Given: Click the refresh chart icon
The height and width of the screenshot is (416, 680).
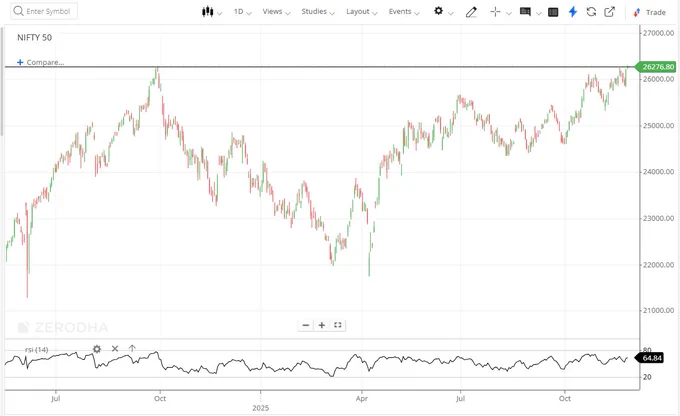Looking at the screenshot, I should [x=591, y=12].
